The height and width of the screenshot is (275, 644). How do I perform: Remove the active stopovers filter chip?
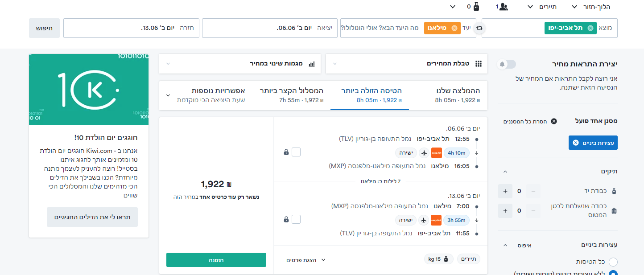575,143
